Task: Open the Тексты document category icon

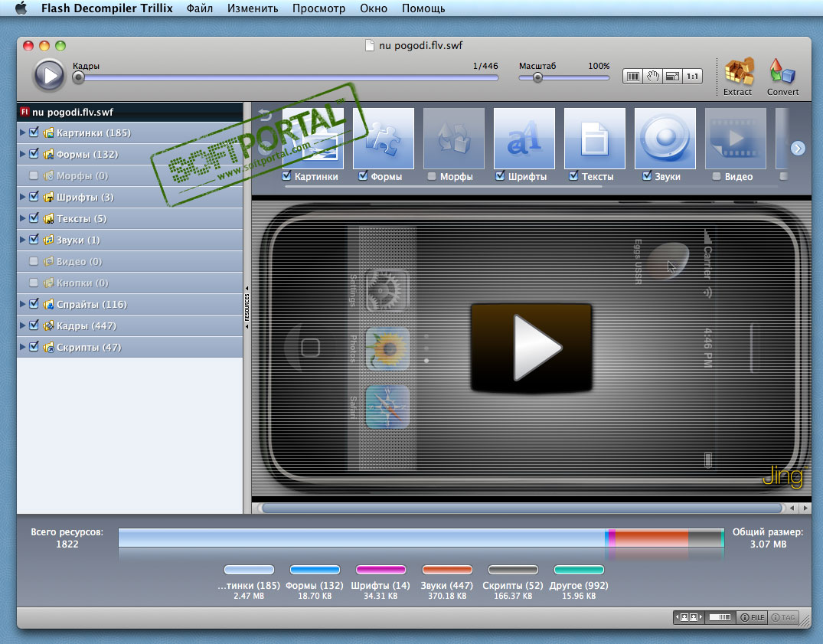Action: tap(595, 139)
